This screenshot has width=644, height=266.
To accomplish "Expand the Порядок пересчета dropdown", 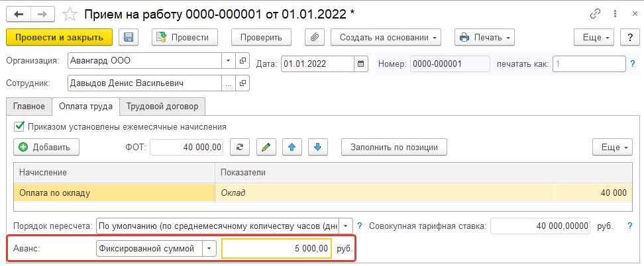I will (x=346, y=225).
